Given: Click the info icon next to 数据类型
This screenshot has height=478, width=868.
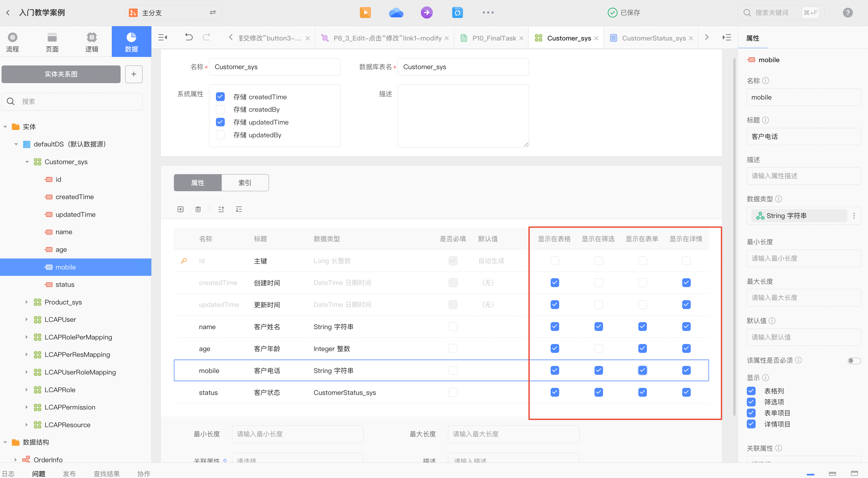Looking at the screenshot, I should click(778, 199).
